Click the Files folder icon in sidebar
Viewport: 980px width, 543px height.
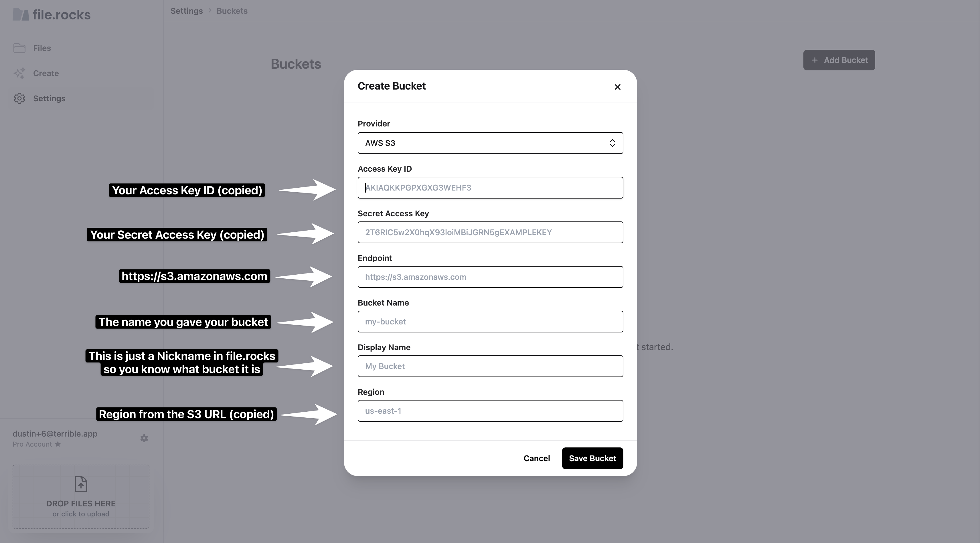coord(19,48)
